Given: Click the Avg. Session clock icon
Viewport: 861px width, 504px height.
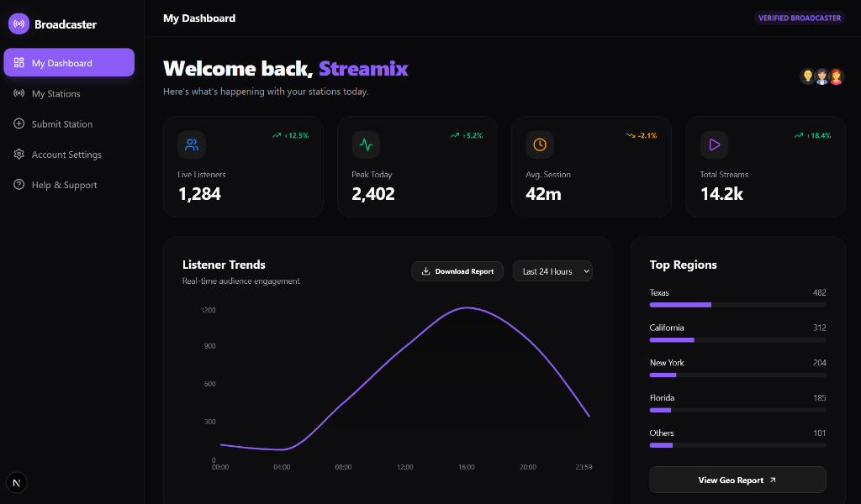Looking at the screenshot, I should click(x=540, y=144).
